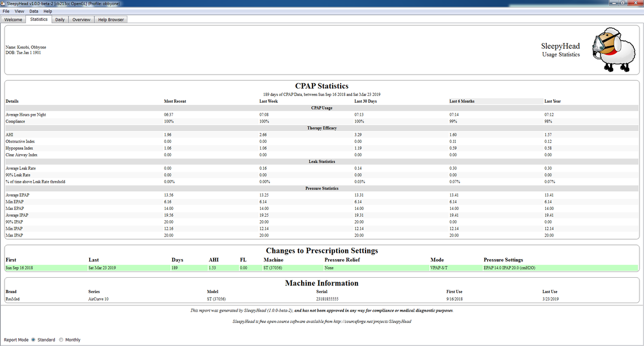Click the '189 days of CPAP Data' summary line
This screenshot has width=644, height=346.
pyautogui.click(x=321, y=94)
